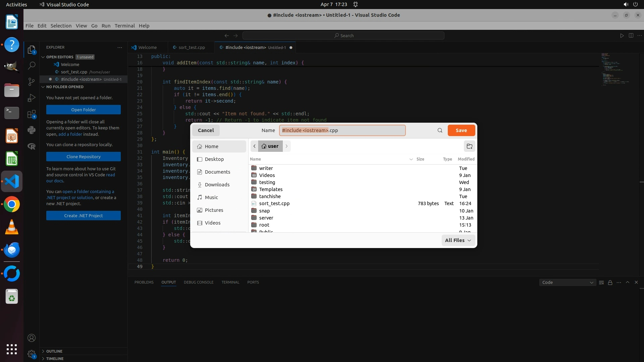Open Accounts icon in activity bar

click(32, 338)
